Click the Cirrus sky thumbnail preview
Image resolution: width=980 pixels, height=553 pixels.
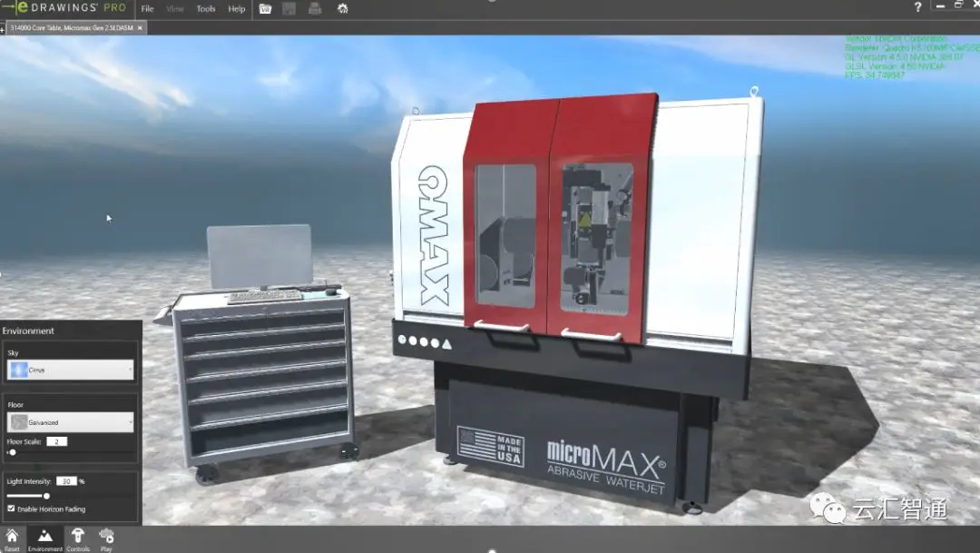tap(19, 370)
